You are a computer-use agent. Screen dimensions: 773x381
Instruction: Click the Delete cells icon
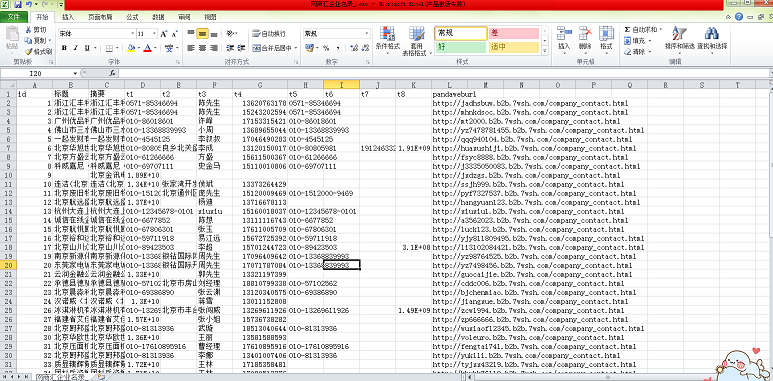tap(585, 33)
